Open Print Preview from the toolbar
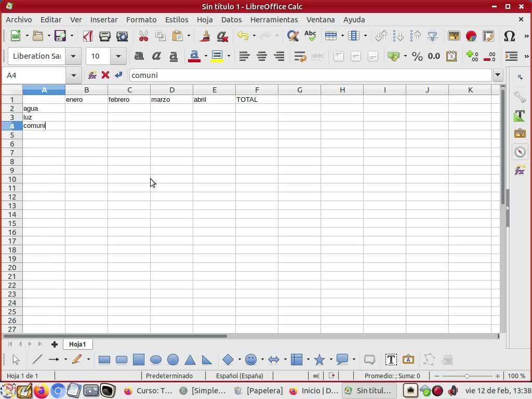The width and height of the screenshot is (532, 399). [122, 36]
